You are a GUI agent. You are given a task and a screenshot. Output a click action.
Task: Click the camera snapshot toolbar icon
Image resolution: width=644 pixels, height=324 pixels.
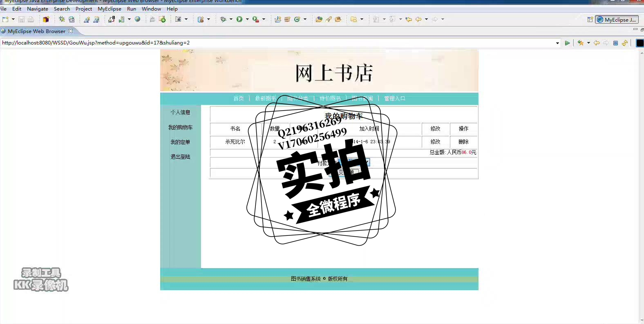[178, 19]
